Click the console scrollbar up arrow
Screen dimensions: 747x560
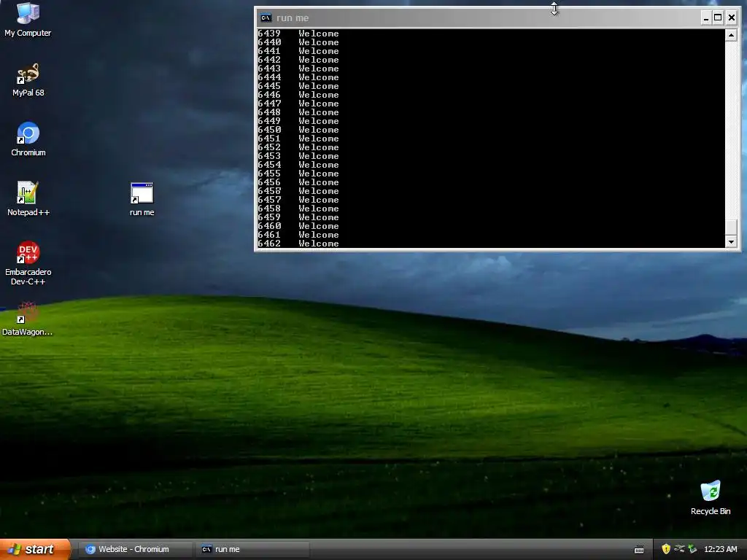[731, 35]
